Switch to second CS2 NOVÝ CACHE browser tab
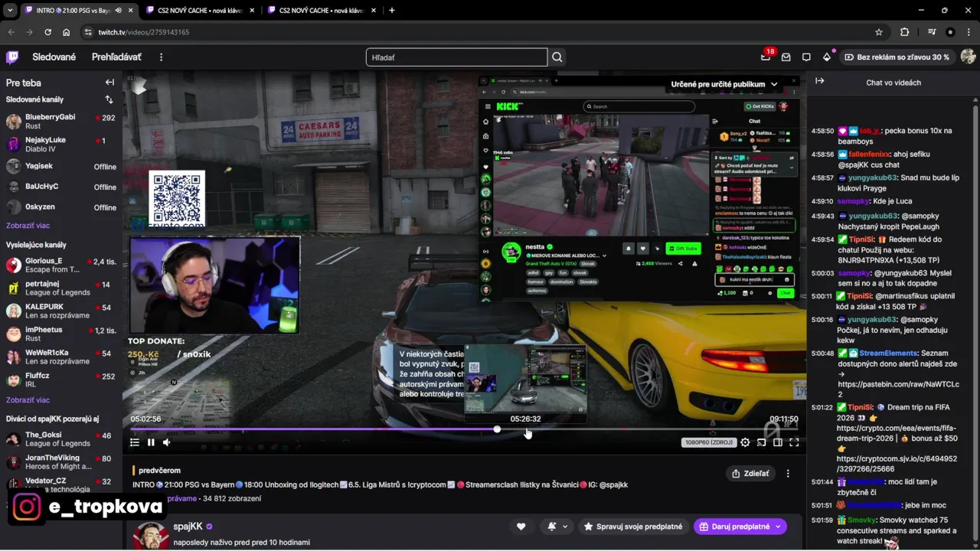The image size is (980, 551). (x=322, y=11)
